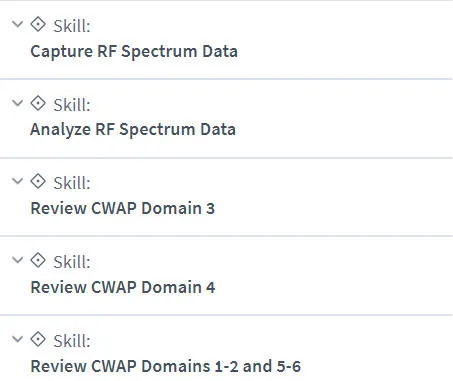The height and width of the screenshot is (381, 453).
Task: Expand the Analyze RF Spectrum Data chevron
Action: click(17, 103)
